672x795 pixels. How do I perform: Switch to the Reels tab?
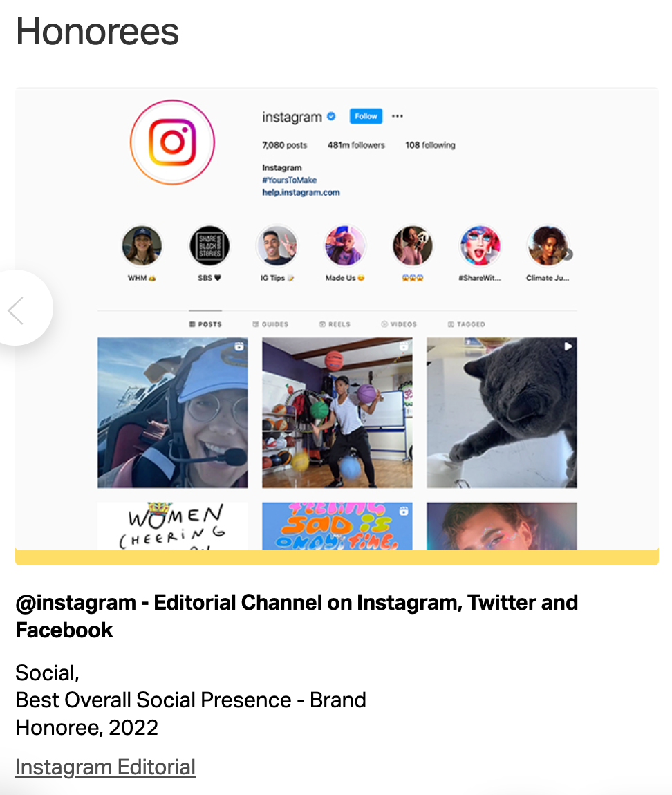335,324
